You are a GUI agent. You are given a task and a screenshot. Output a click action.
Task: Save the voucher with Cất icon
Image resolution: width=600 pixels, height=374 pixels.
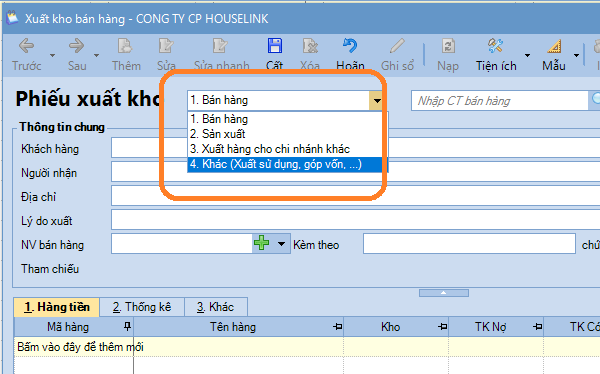pos(275,46)
